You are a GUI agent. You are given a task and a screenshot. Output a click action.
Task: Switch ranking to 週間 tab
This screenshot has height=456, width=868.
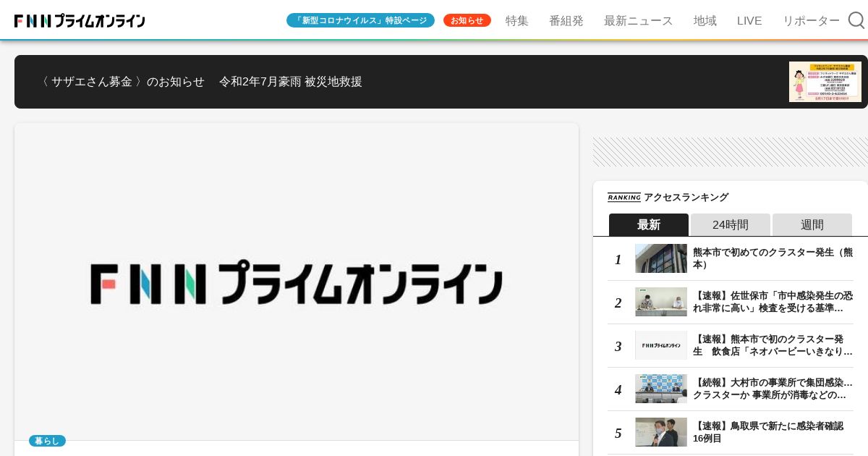[812, 224]
